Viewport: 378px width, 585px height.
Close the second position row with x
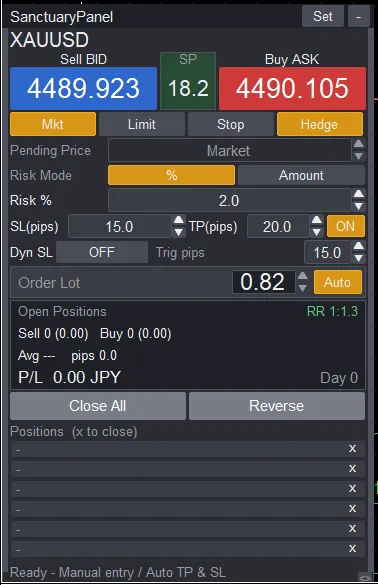(352, 469)
